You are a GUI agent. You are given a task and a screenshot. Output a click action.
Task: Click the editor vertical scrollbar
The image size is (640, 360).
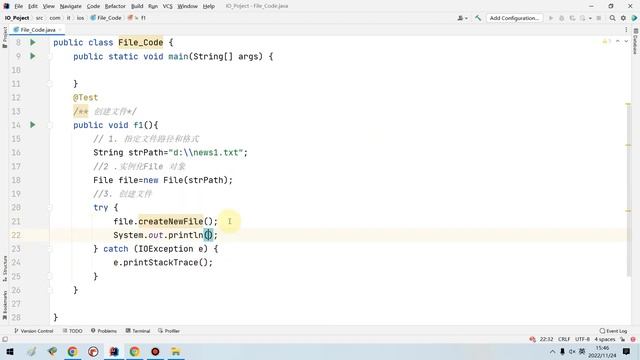[628, 189]
